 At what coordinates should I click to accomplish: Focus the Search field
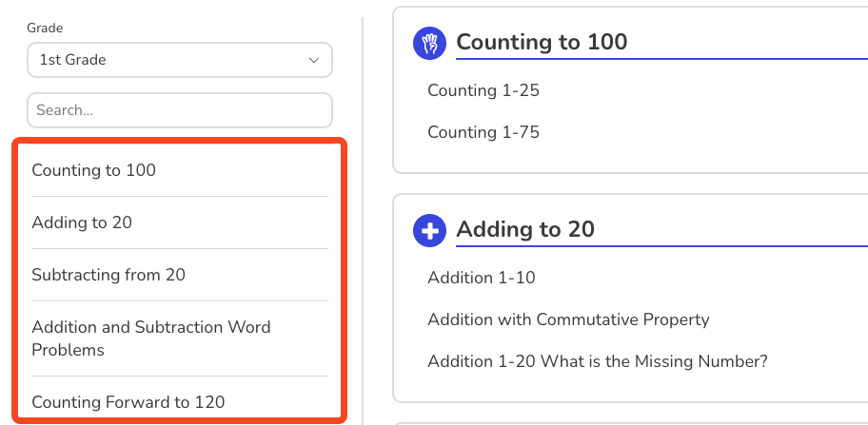(x=180, y=110)
